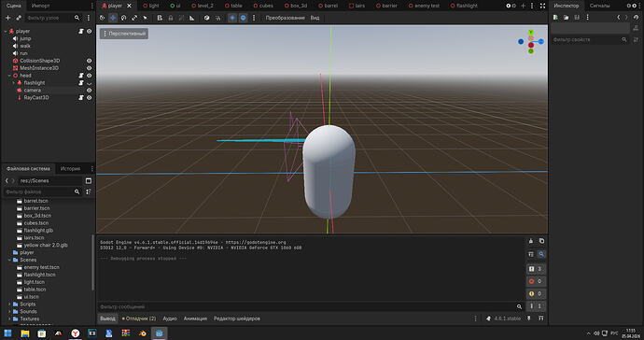Switch to the Сигналы tab
Screen dimensions: 644x340
coord(599,6)
